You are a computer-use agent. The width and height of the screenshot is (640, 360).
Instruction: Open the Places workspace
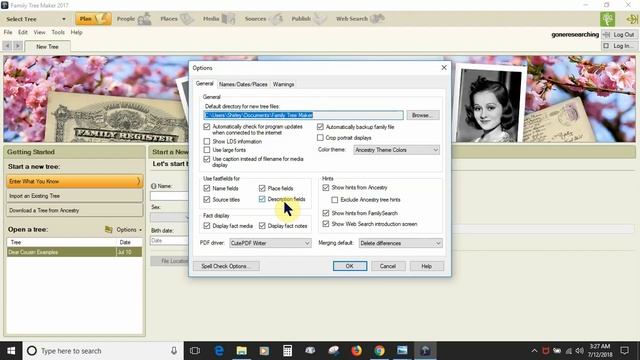(176, 19)
